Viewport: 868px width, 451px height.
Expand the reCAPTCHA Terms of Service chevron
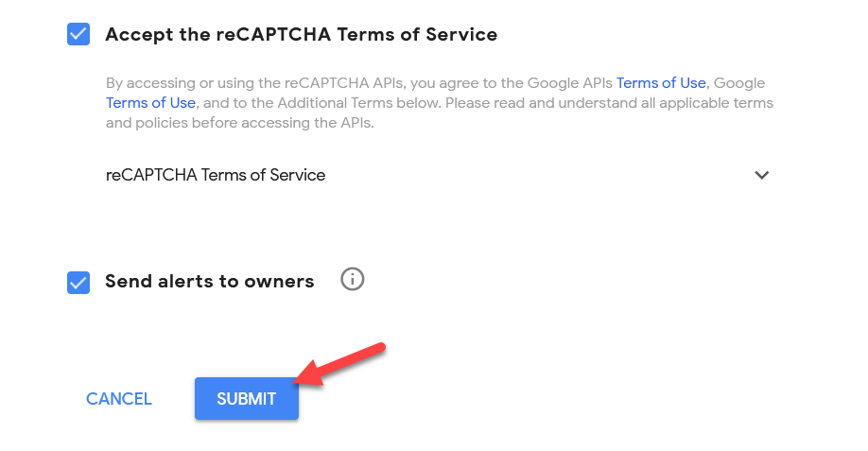(762, 175)
